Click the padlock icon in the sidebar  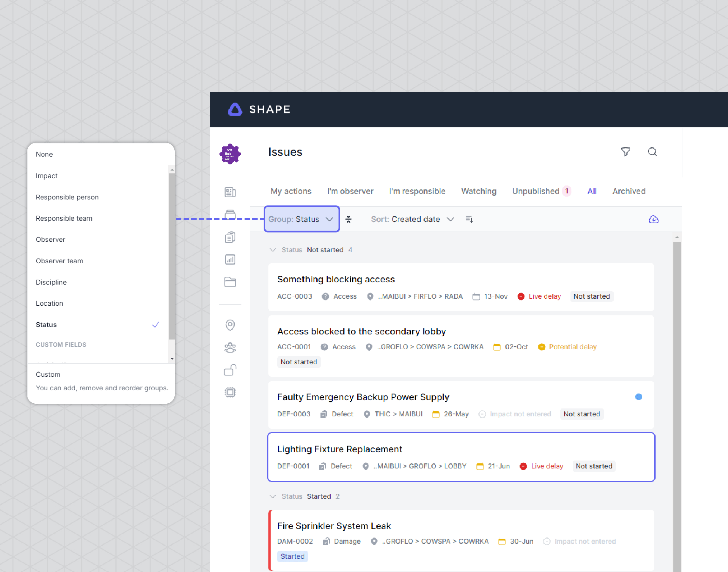pyautogui.click(x=230, y=370)
